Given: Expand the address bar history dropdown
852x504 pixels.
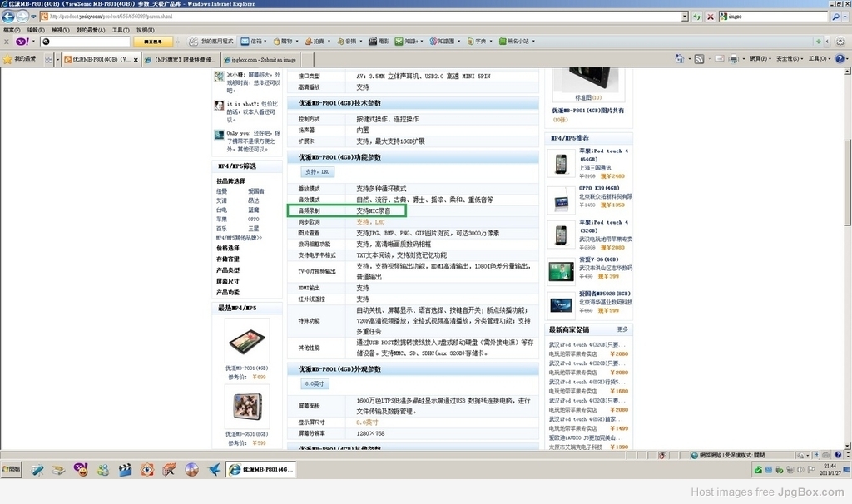Looking at the screenshot, I should click(x=685, y=17).
